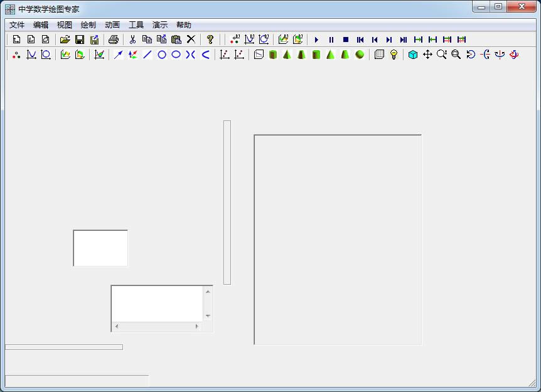The image size is (541, 392).
Task: Jump to first frame of animation
Action: (x=360, y=40)
